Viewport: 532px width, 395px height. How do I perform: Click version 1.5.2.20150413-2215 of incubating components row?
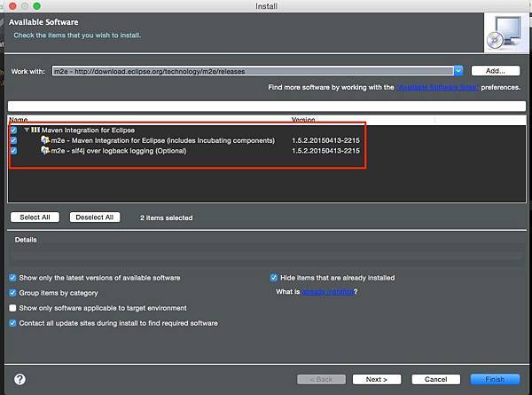[325, 140]
